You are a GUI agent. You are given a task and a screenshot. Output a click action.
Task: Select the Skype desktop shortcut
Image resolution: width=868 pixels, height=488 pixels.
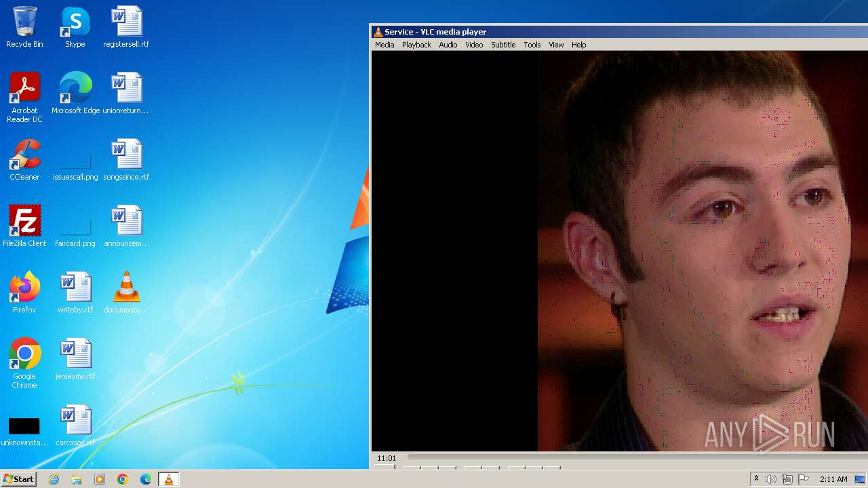pyautogui.click(x=75, y=27)
